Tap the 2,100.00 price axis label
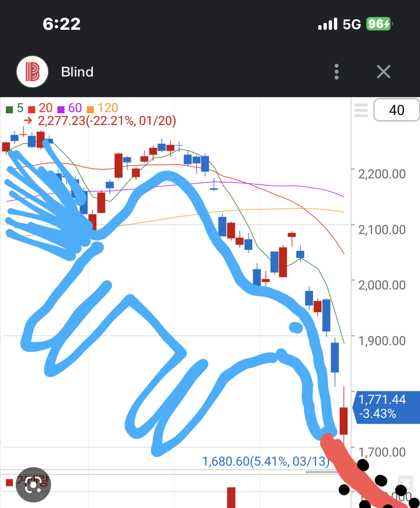The image size is (420, 508). coord(382,230)
